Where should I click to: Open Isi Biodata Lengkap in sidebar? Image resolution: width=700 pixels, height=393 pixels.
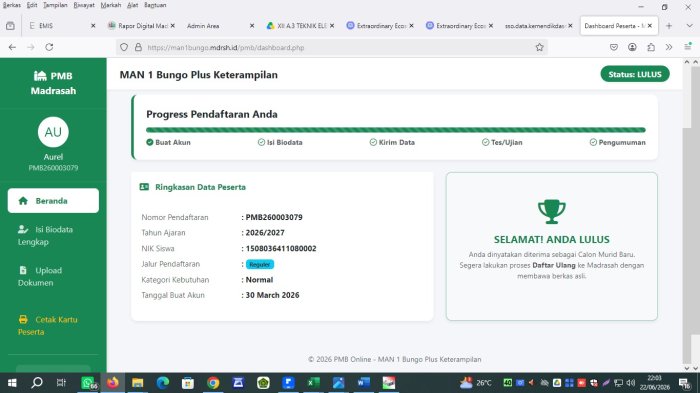click(53, 235)
